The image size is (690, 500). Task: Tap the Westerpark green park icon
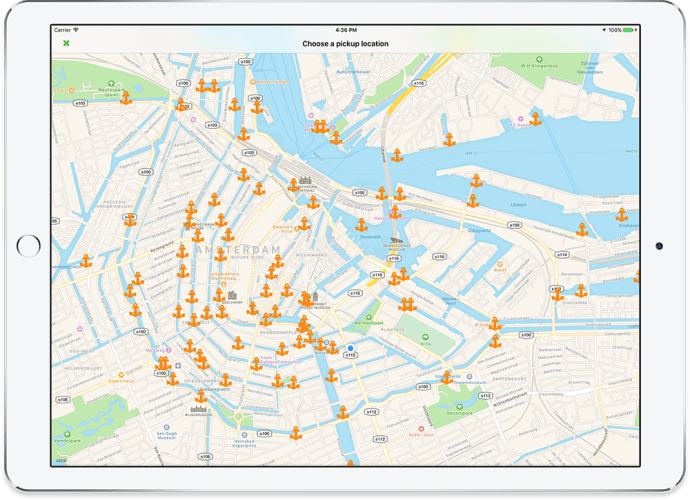tap(111, 83)
